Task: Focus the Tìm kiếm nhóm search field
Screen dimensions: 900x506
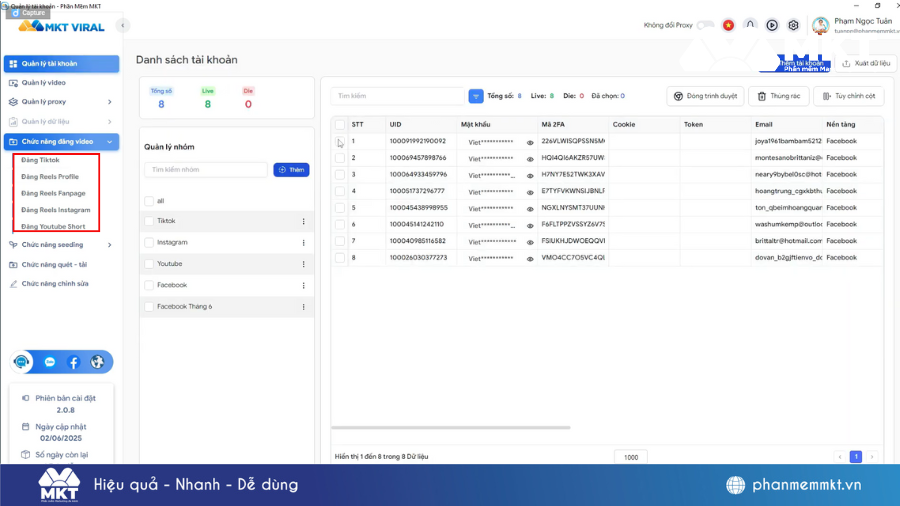Action: 206,170
